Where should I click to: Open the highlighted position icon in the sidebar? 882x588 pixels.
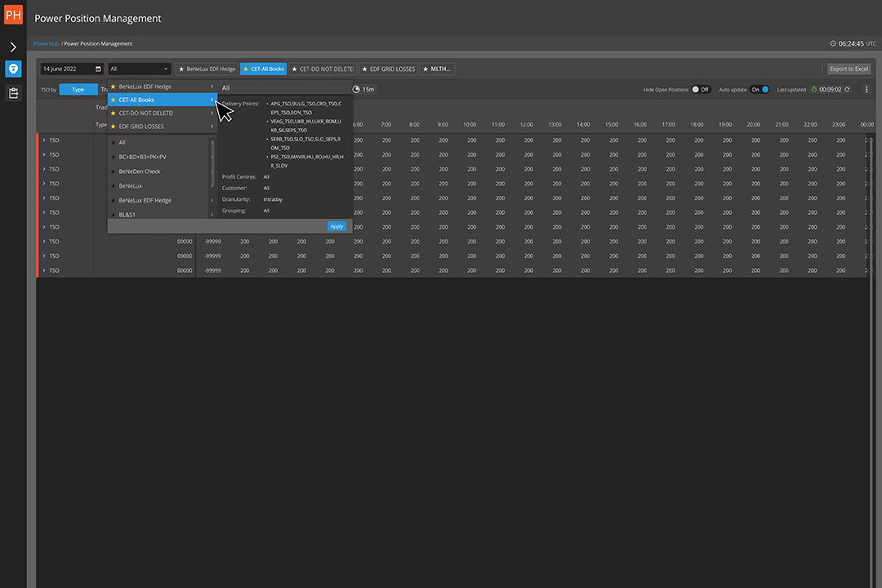point(13,69)
